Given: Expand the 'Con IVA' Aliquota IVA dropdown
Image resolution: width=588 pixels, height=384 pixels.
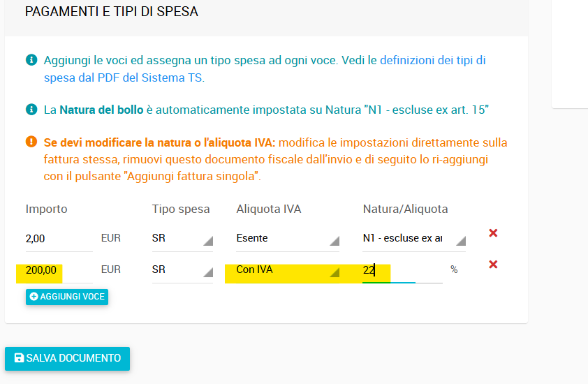Looking at the screenshot, I should tap(288, 269).
